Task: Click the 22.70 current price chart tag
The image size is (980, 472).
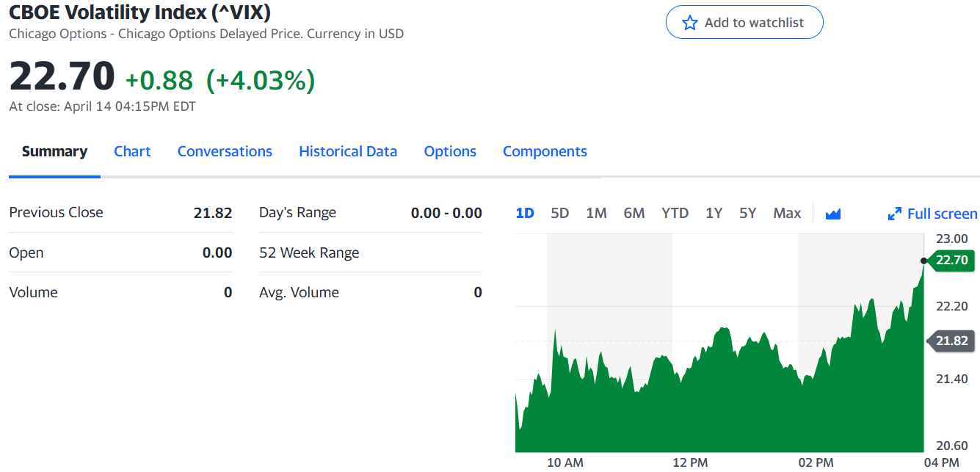Action: (x=951, y=260)
